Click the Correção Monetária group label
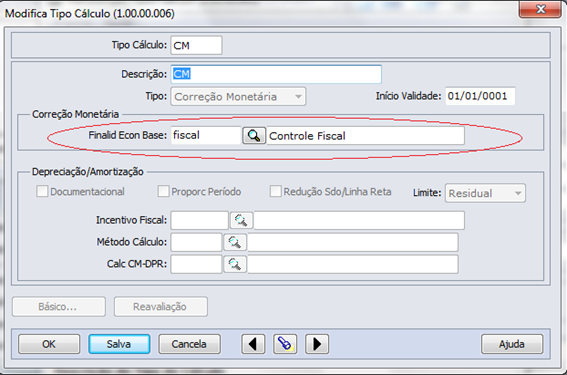The width and height of the screenshot is (567, 375). [x=75, y=114]
